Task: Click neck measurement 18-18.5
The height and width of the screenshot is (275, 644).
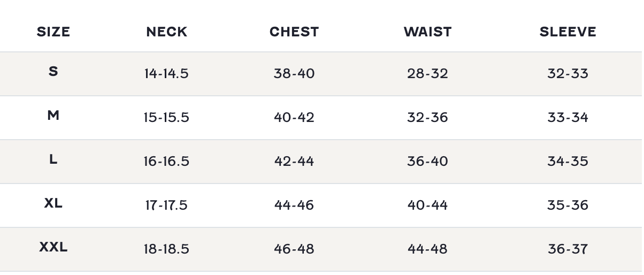Action: pyautogui.click(x=166, y=249)
